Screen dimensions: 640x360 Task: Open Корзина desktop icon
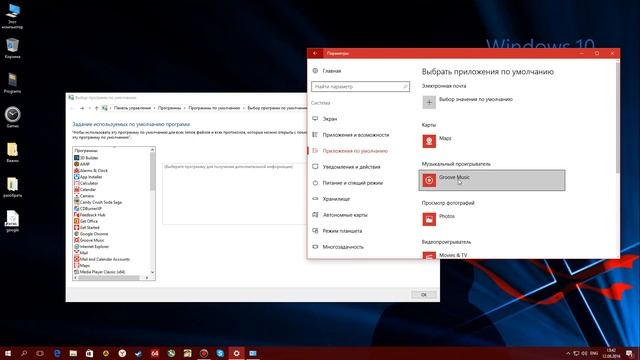12,48
